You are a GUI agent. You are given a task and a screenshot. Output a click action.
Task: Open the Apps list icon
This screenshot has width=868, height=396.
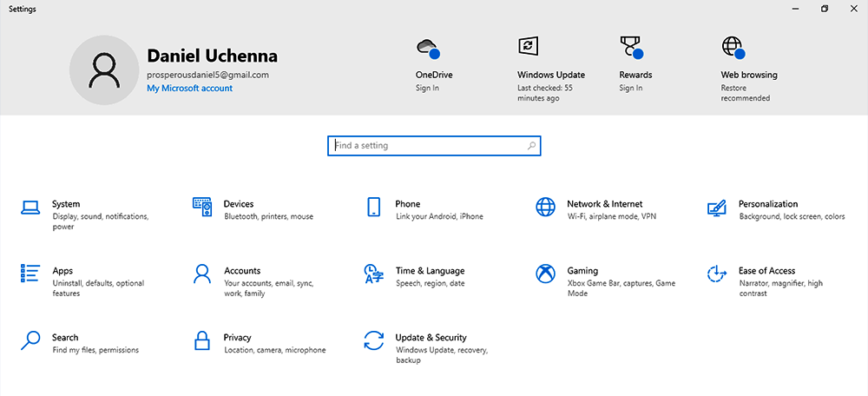[30, 274]
